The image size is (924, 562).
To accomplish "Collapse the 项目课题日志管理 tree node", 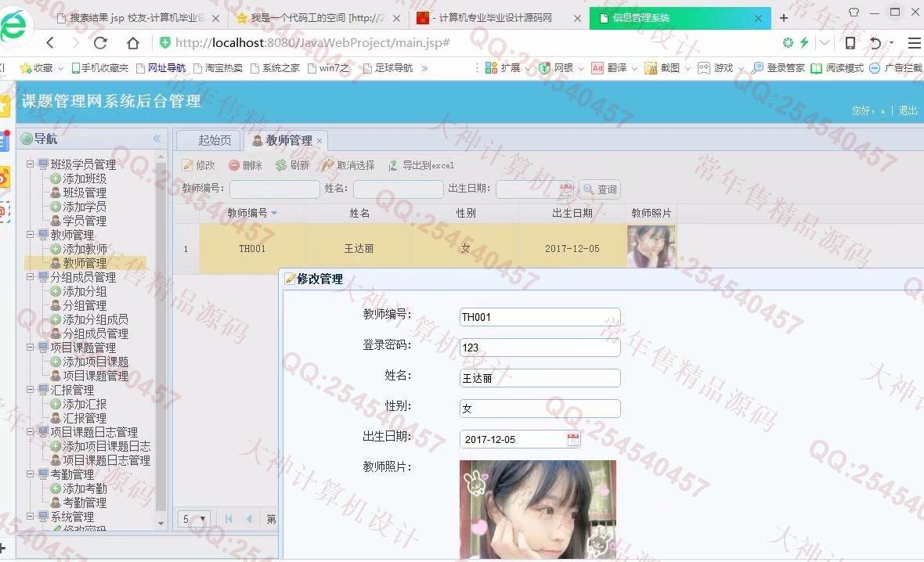I will click(x=30, y=432).
